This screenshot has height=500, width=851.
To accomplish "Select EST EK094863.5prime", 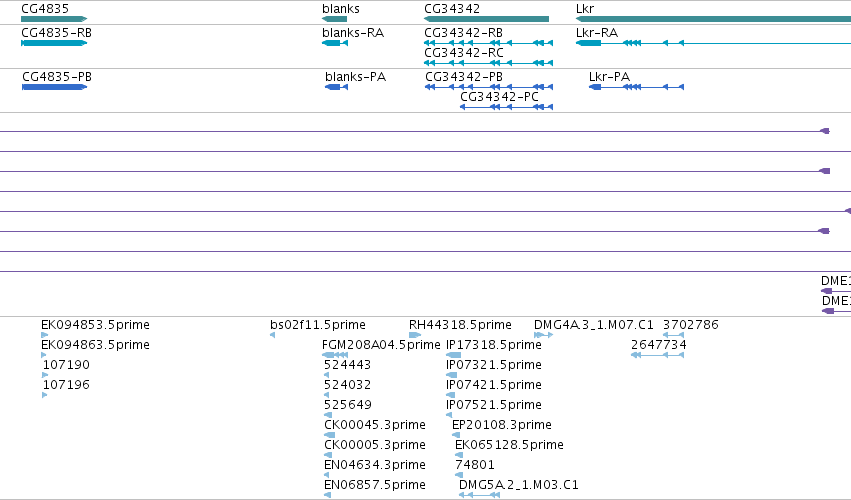I will [x=96, y=345].
